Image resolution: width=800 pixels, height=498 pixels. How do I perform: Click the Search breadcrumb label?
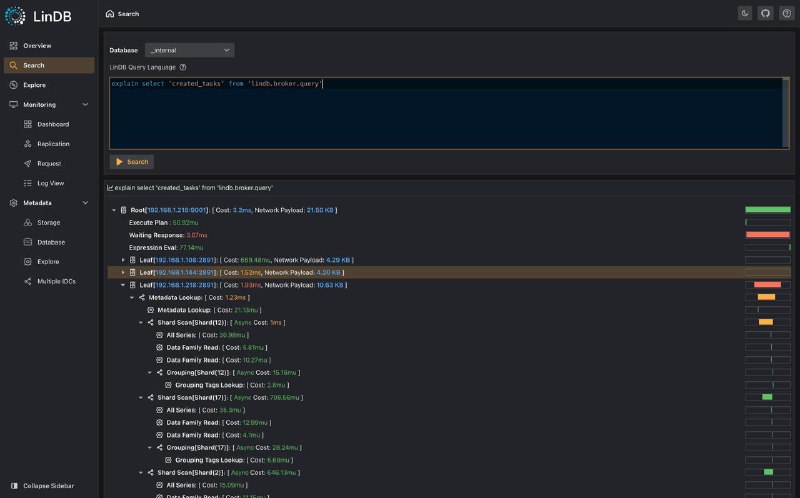128,14
